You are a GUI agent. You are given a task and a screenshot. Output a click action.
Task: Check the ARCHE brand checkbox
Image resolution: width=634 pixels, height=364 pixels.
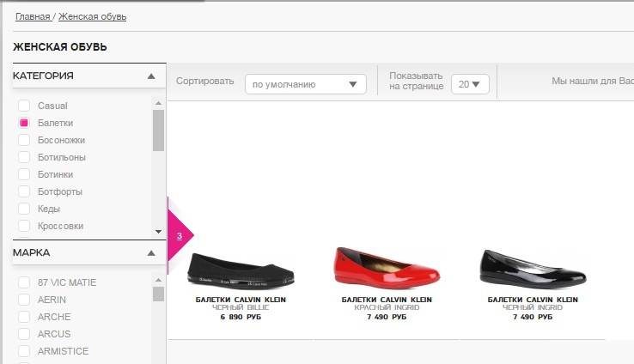coord(24,317)
